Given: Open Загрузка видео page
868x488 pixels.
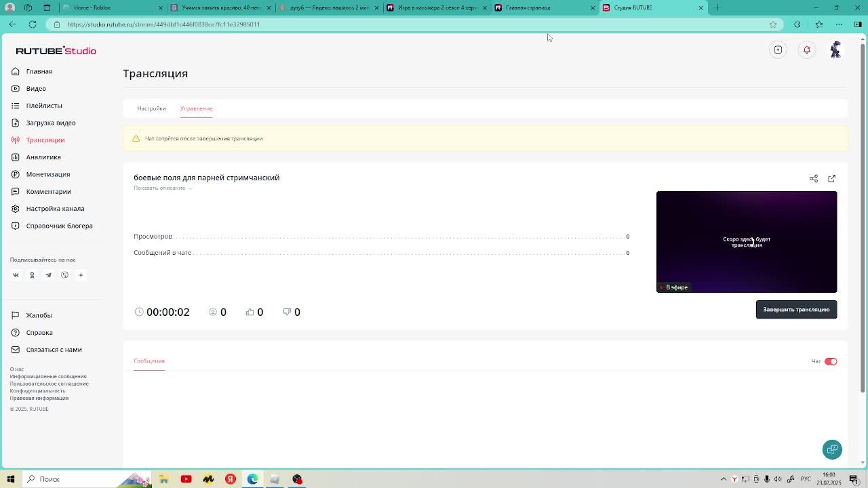Looking at the screenshot, I should pyautogui.click(x=43, y=123).
